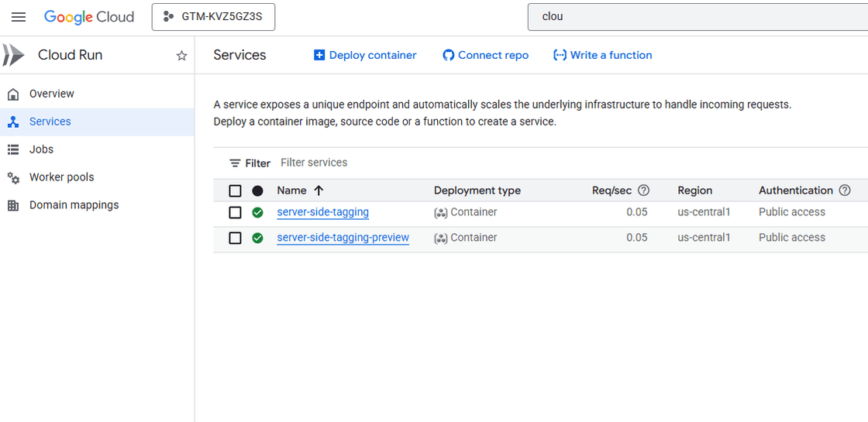This screenshot has height=422, width=868.
Task: Click us-central1 in the server-side-tagging-preview row
Action: 704,238
